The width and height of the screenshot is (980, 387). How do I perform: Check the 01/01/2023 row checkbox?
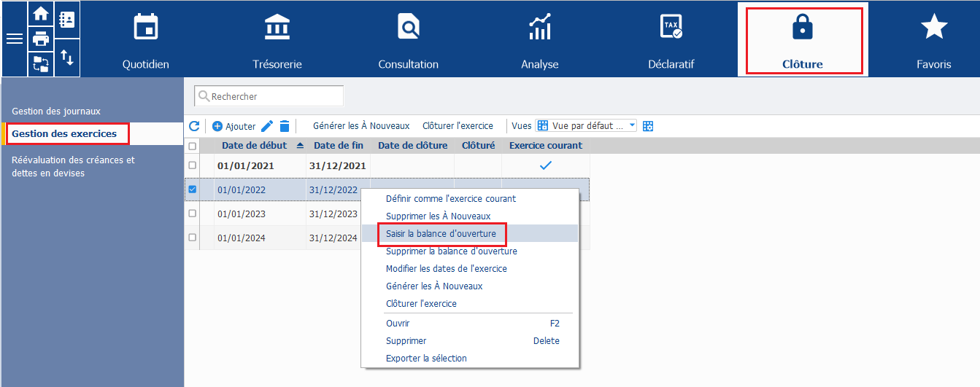pos(193,214)
